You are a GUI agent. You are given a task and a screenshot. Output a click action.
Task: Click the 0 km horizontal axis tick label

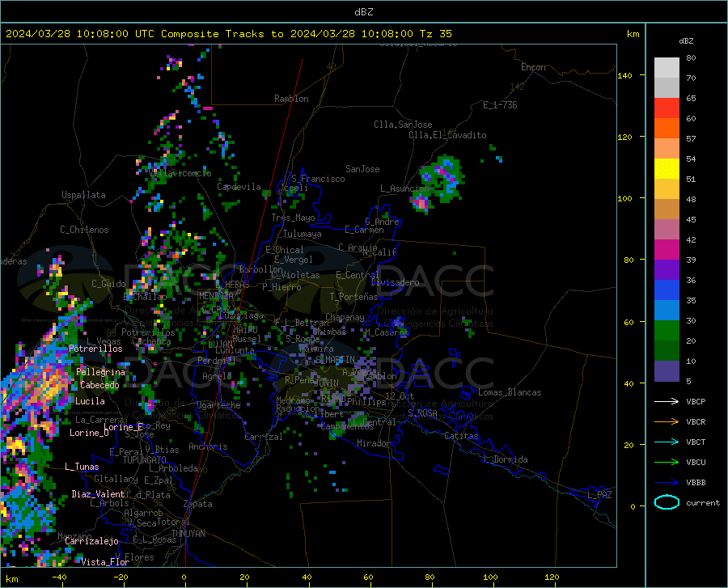[x=184, y=577]
